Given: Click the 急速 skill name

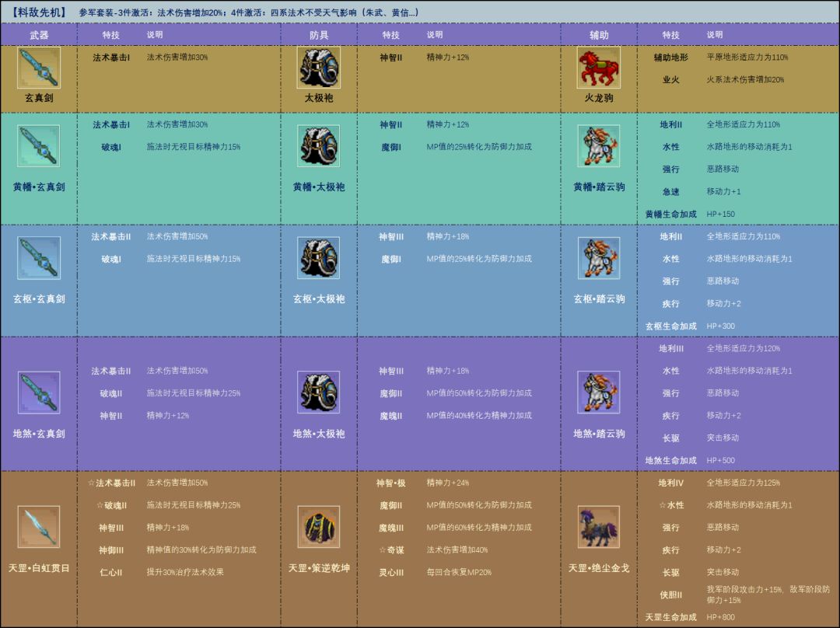Looking at the screenshot, I should [670, 192].
